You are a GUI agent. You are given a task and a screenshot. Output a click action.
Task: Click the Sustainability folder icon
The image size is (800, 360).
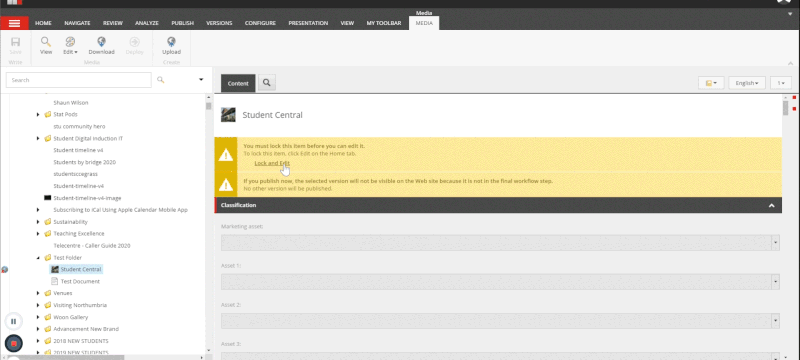pos(47,222)
